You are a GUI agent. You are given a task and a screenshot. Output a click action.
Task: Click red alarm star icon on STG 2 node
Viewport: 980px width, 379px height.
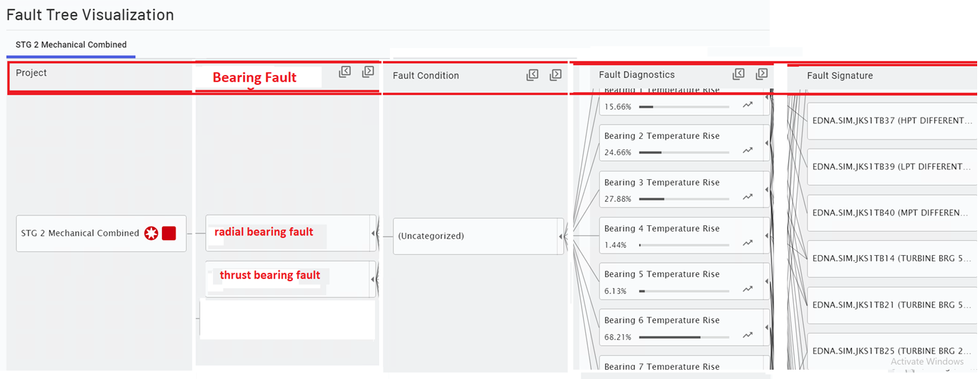[151, 234]
